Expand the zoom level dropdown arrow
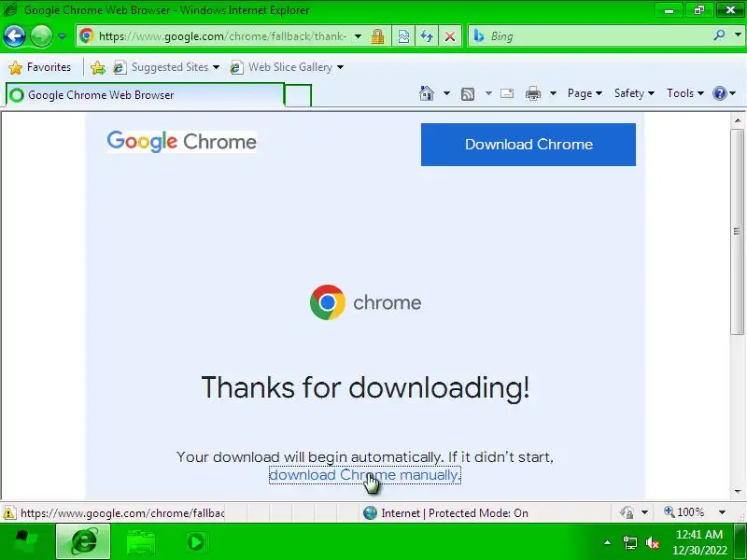Viewport: 747px width, 560px height. point(722,512)
